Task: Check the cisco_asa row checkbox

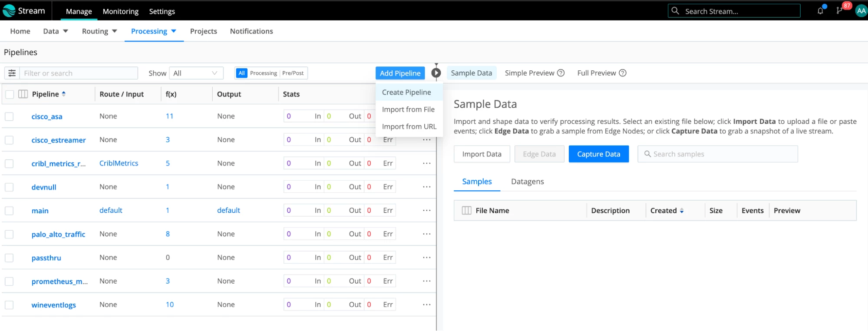Action: [9, 116]
